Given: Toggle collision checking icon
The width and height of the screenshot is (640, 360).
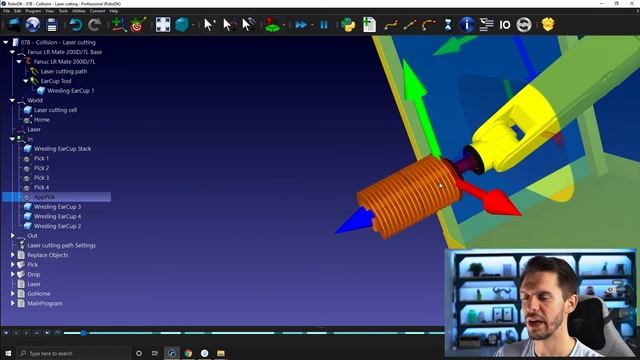Looking at the screenshot, I should 272,25.
